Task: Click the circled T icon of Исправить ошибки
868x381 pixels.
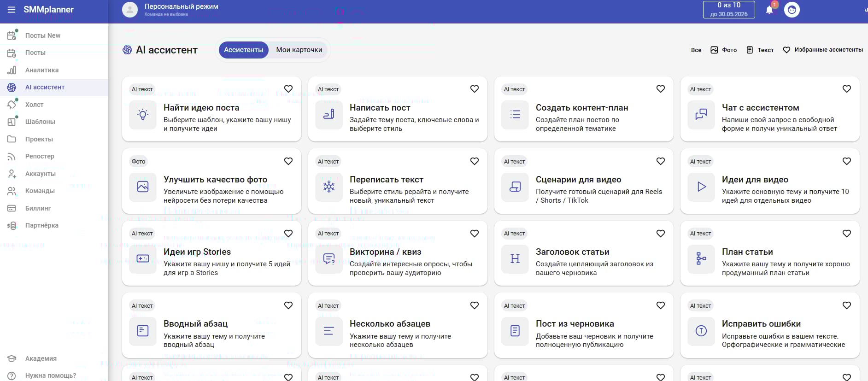Action: click(701, 331)
